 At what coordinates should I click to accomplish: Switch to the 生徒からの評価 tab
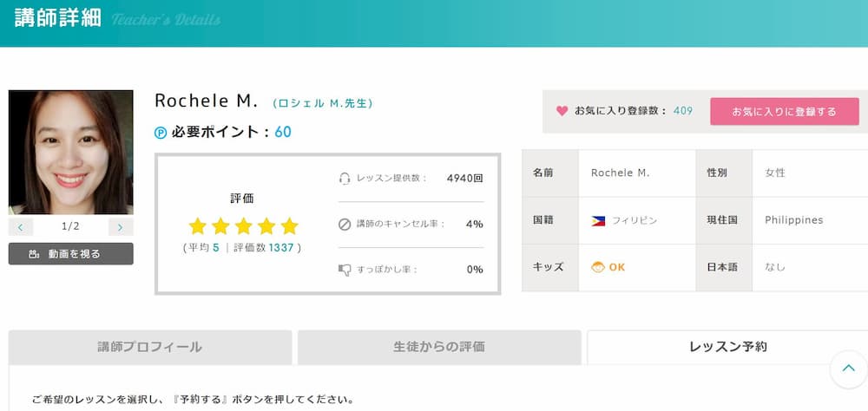pos(439,347)
